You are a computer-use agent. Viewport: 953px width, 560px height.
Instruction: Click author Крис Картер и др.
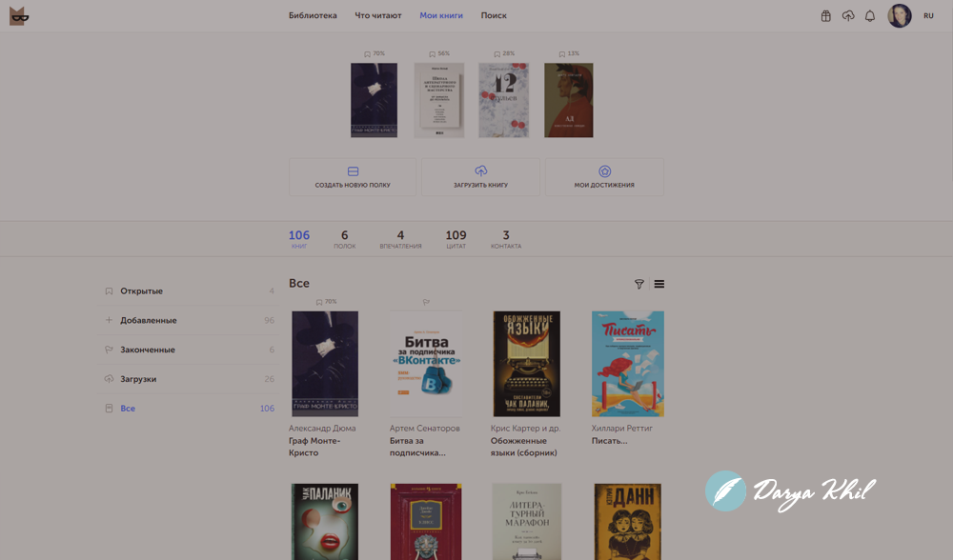coord(526,429)
